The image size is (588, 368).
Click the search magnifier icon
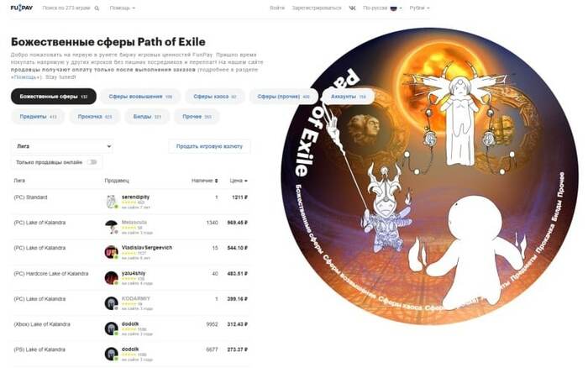(x=97, y=8)
